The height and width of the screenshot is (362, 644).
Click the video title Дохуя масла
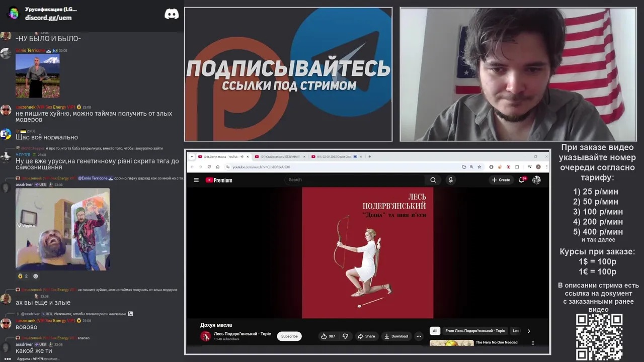[216, 325]
